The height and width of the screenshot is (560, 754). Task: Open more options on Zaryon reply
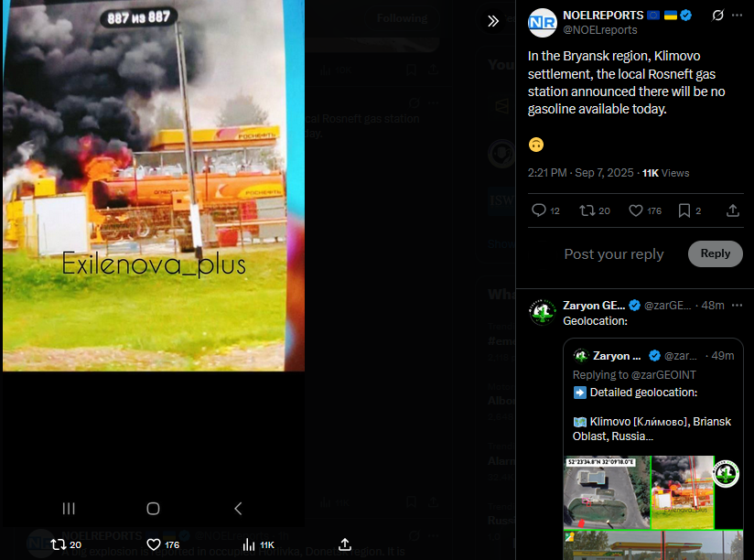(737, 306)
